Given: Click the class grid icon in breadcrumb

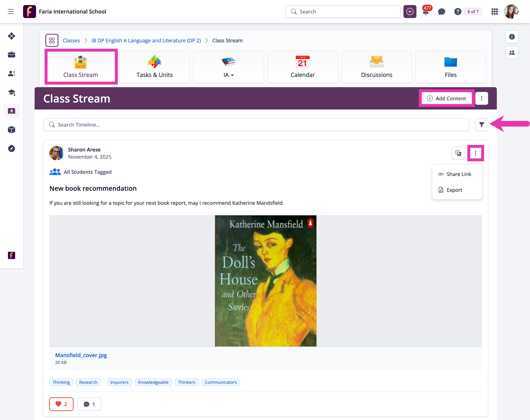Looking at the screenshot, I should 52,40.
